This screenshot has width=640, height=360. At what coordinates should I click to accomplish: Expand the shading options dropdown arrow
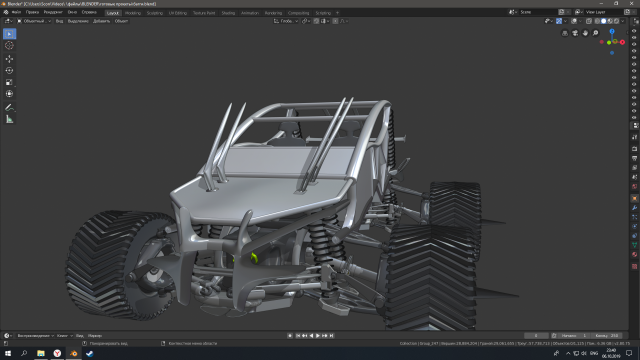pos(622,21)
